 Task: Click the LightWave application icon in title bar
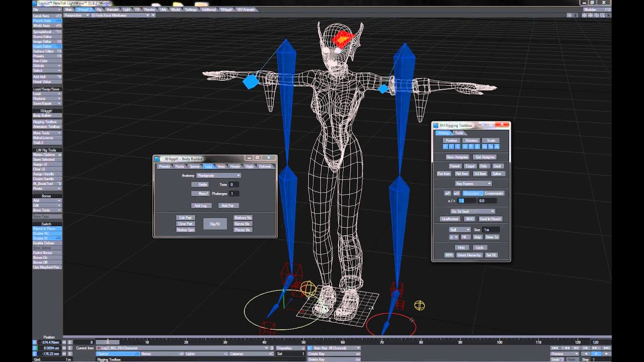click(x=35, y=3)
